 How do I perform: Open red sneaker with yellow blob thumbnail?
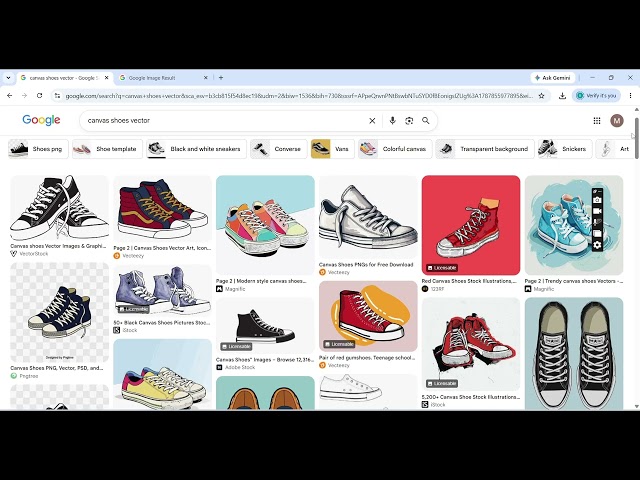(x=368, y=316)
